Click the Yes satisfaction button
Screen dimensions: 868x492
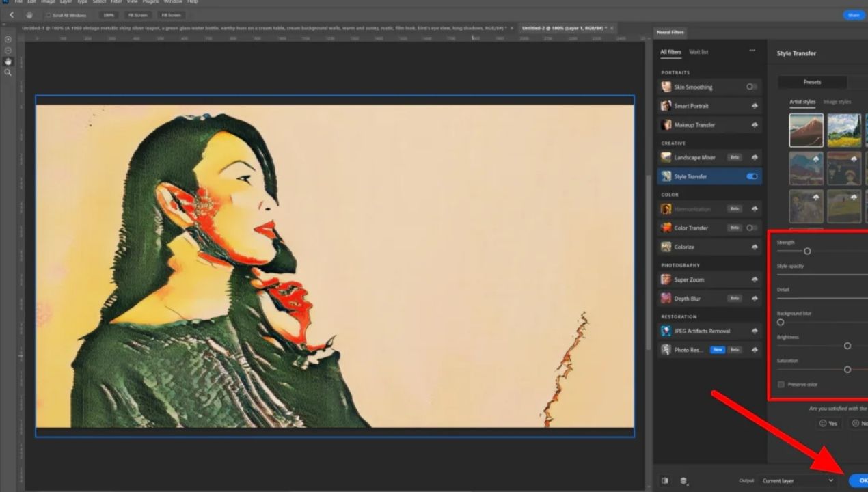pos(828,424)
